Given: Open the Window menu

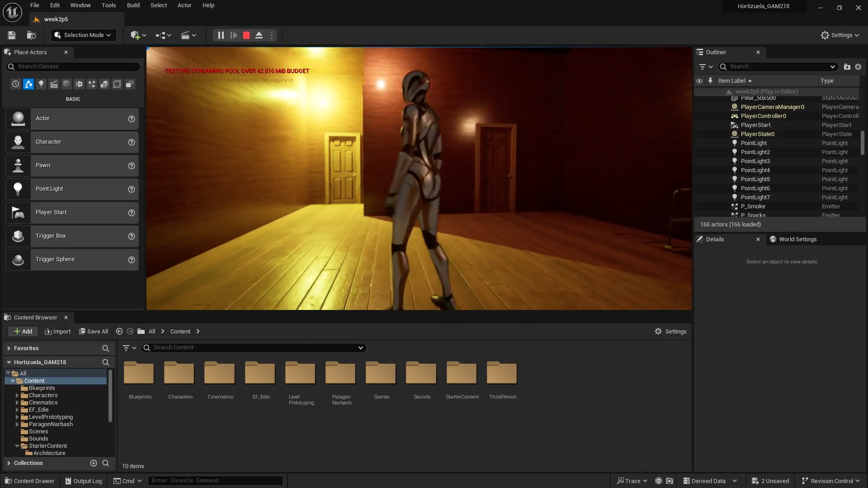Looking at the screenshot, I should [x=80, y=5].
